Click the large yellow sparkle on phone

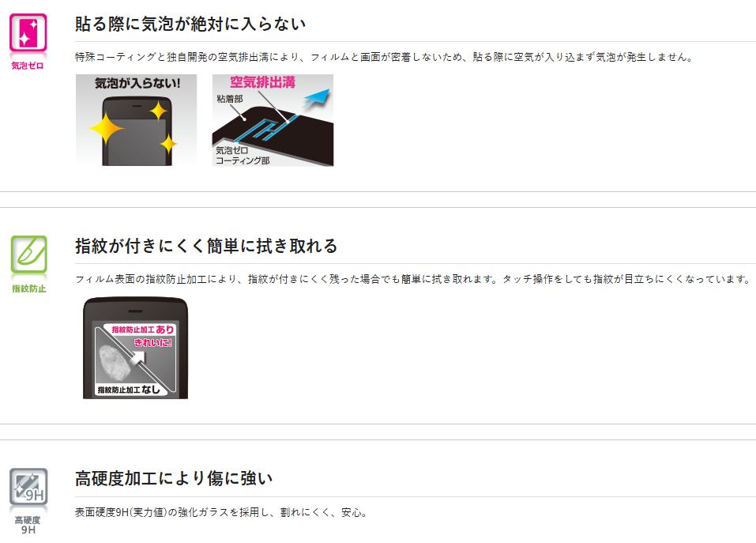(106, 129)
